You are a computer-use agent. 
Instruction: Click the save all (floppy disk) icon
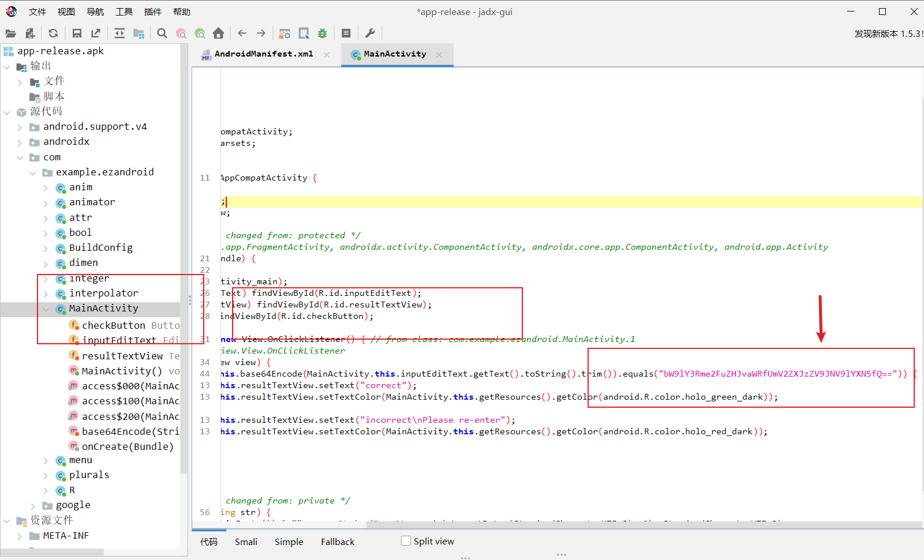77,33
